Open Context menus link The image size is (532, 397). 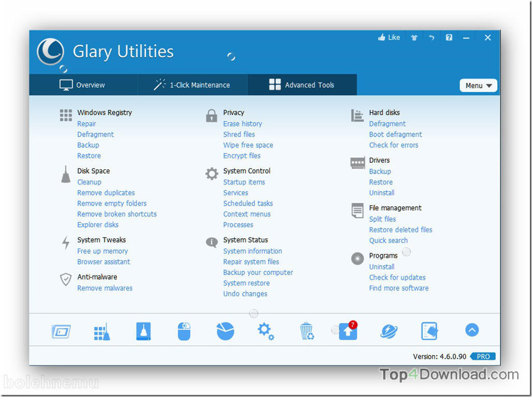point(247,214)
